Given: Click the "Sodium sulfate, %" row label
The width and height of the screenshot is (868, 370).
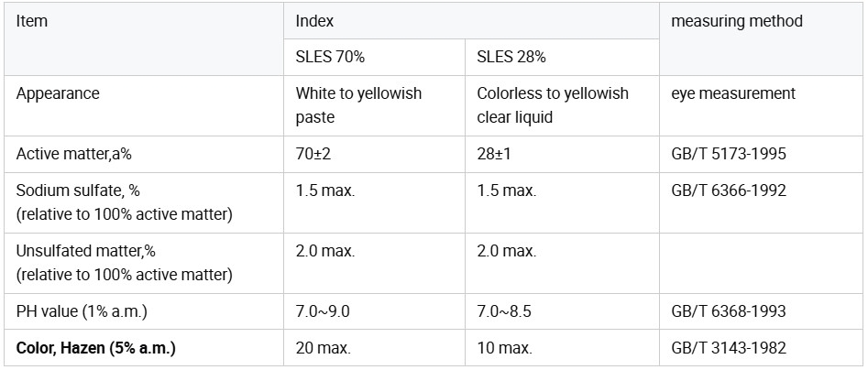Looking at the screenshot, I should click(x=78, y=190).
